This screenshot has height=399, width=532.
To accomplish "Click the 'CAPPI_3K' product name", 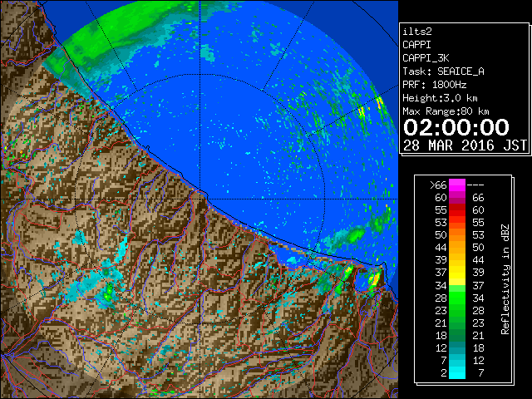I will [x=426, y=58].
